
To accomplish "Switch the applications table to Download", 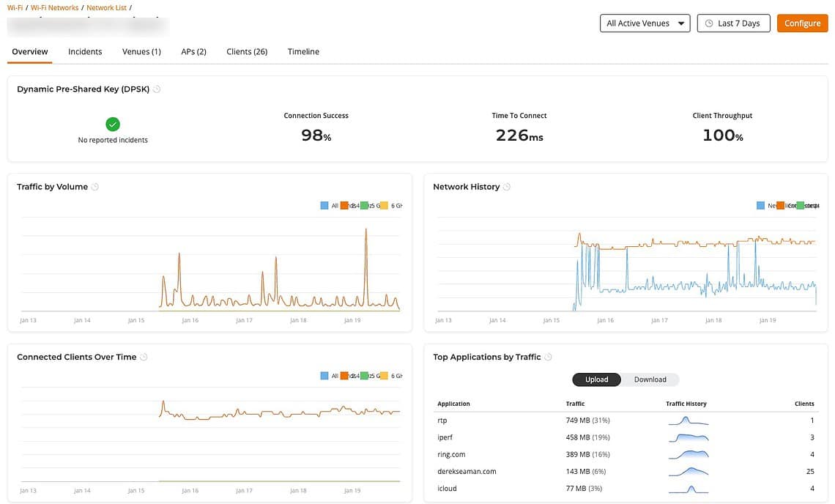I will pyautogui.click(x=650, y=379).
